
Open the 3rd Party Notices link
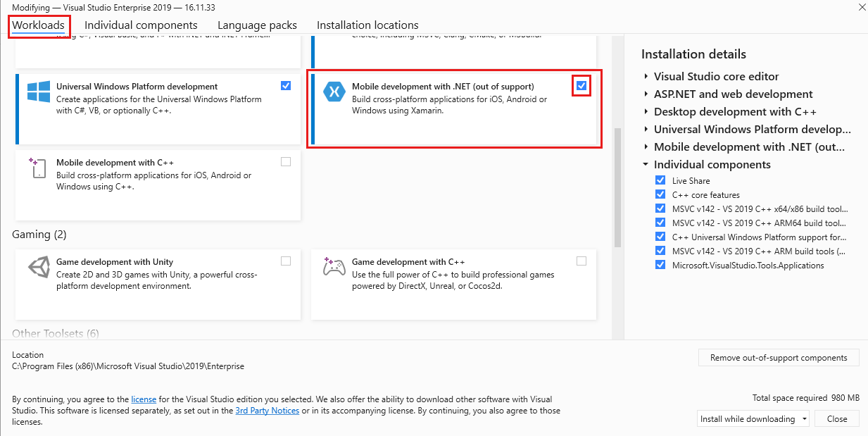pos(267,411)
